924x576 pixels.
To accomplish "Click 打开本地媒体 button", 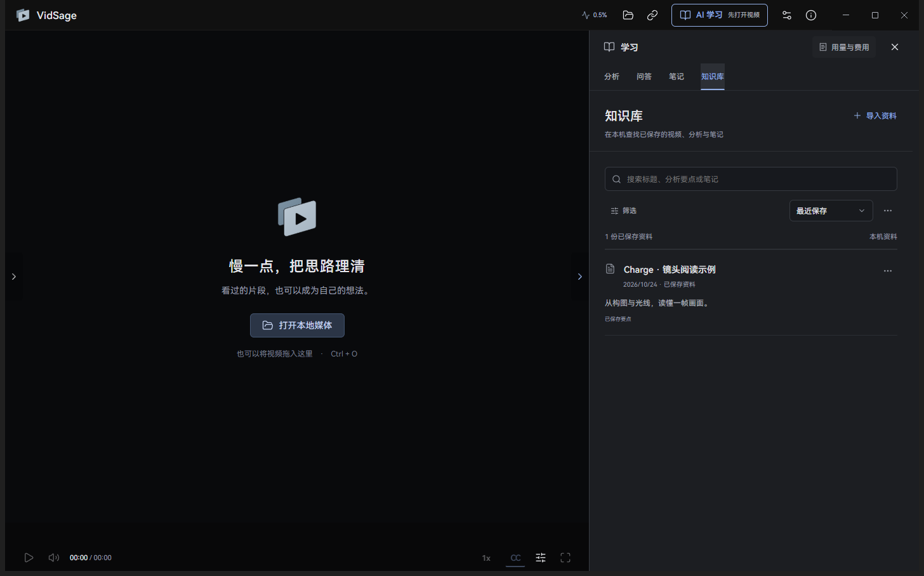I will click(297, 325).
